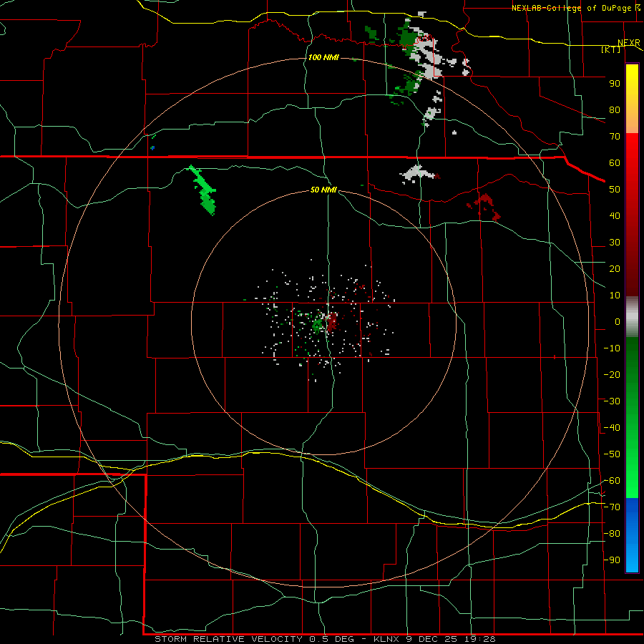644x644 pixels.
Task: Click the positive 80 velocity scale label
Action: coord(615,110)
